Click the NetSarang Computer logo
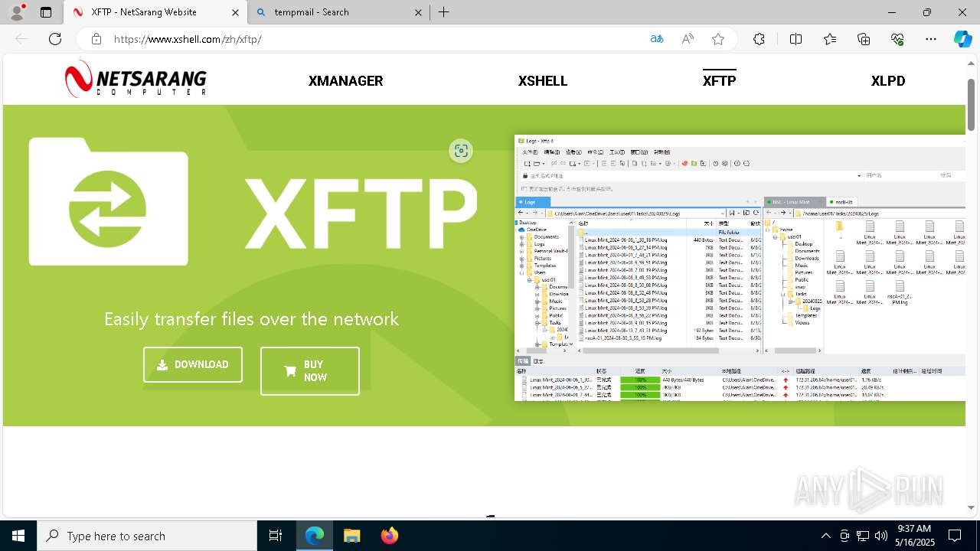This screenshot has height=551, width=980. (136, 80)
